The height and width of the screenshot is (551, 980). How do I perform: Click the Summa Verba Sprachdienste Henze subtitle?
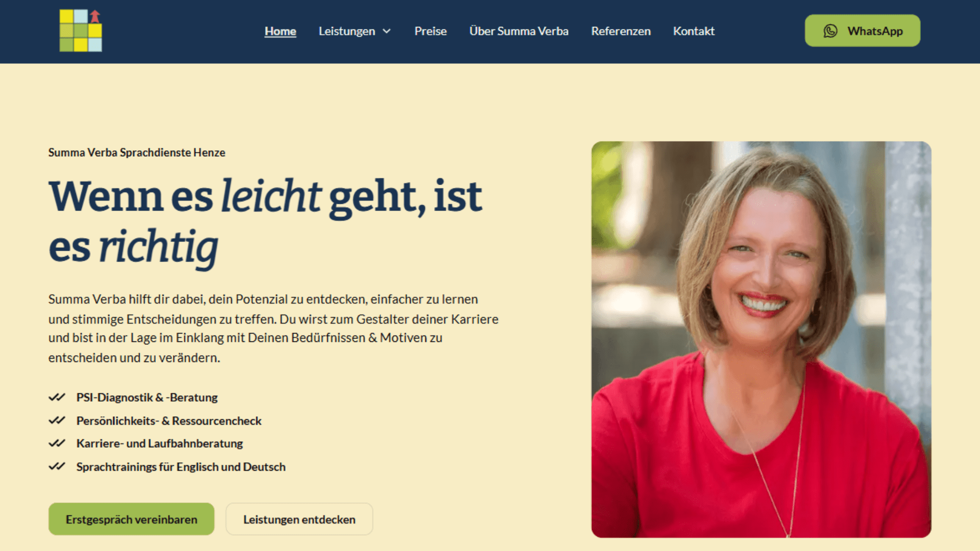pos(137,152)
